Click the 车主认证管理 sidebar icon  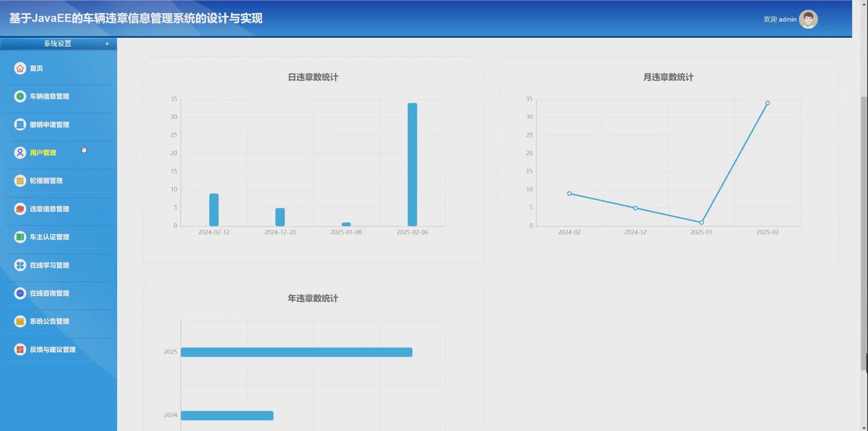click(20, 237)
